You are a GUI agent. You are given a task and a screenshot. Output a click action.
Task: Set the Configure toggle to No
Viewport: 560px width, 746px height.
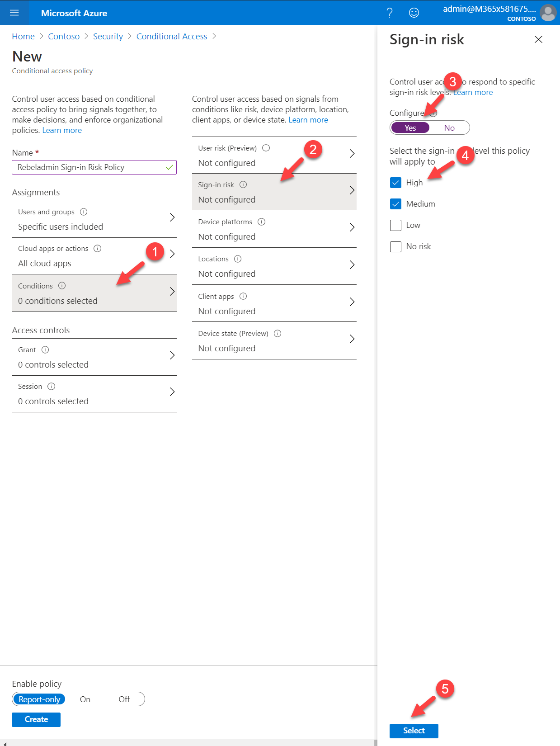click(x=449, y=127)
